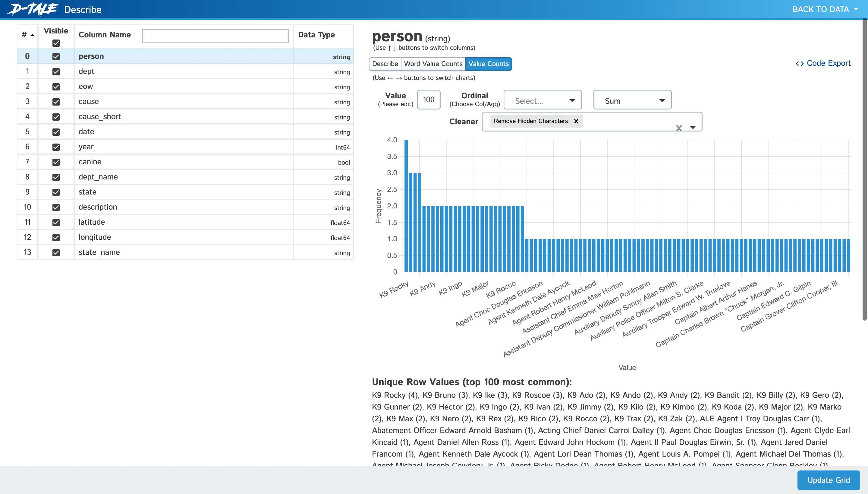
Task: Toggle visibility of the dept column
Action: (56, 71)
